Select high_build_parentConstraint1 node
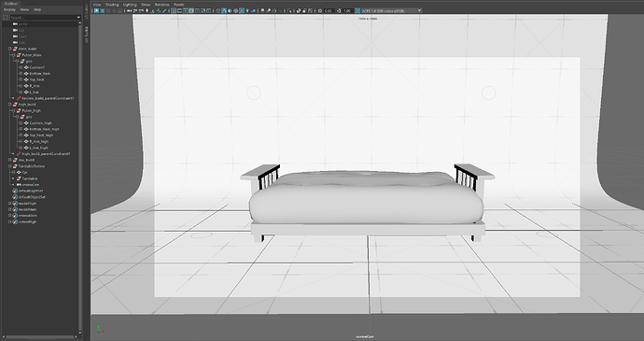This screenshot has height=341, width=644. pos(46,153)
